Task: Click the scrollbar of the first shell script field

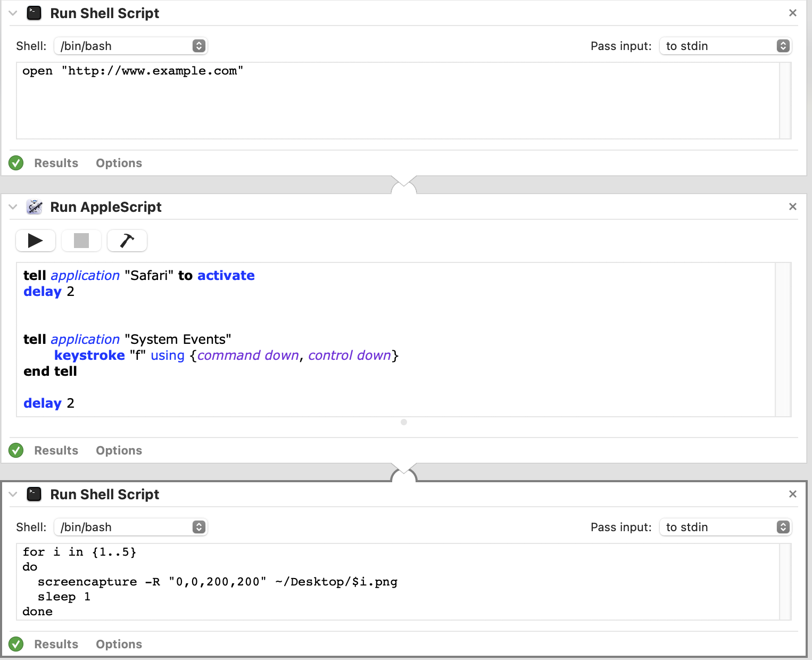Action: (785, 101)
